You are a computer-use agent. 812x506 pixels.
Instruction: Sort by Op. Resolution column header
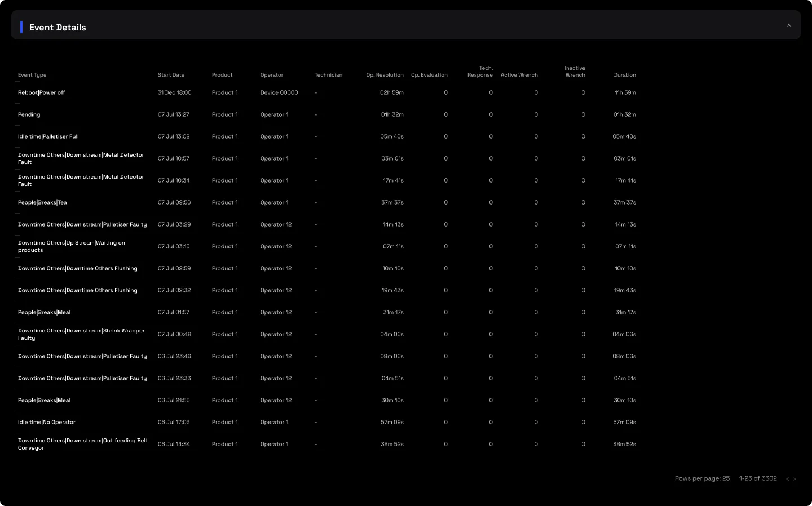[385, 75]
